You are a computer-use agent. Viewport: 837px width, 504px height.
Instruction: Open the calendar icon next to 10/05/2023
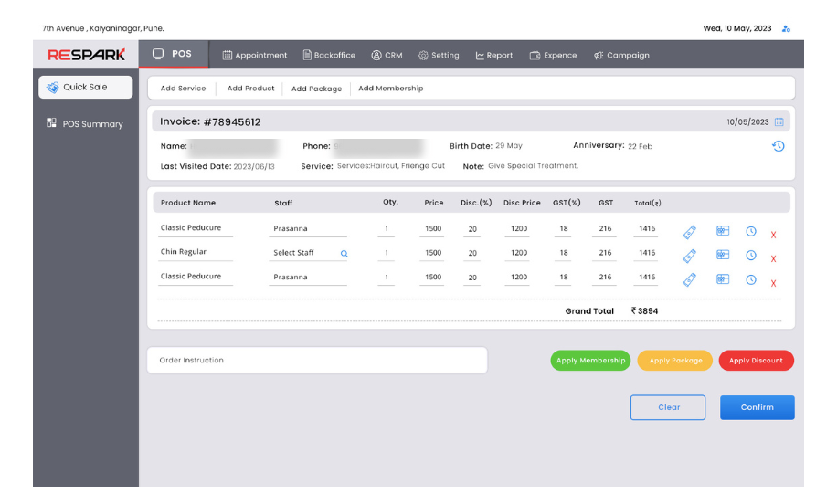[779, 122]
